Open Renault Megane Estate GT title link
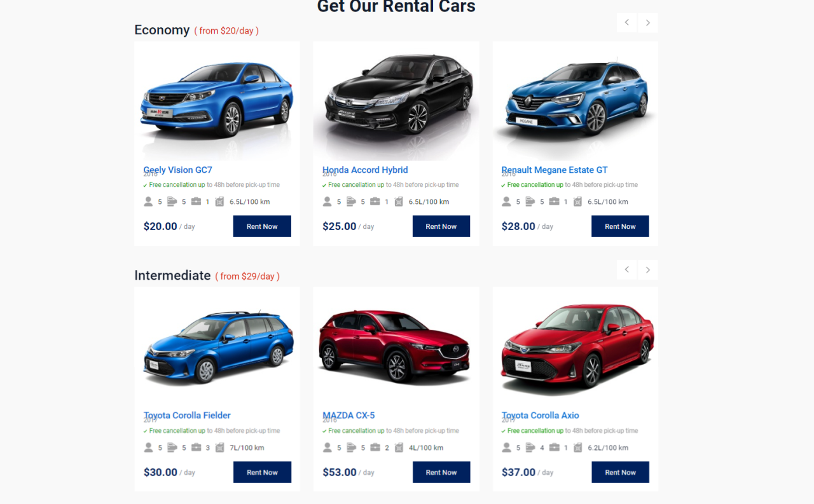 555,170
